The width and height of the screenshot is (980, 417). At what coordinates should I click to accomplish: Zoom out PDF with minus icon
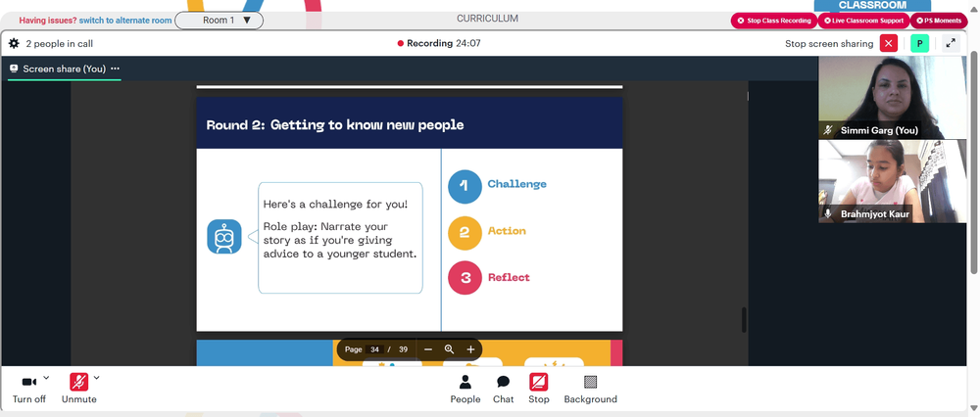428,349
